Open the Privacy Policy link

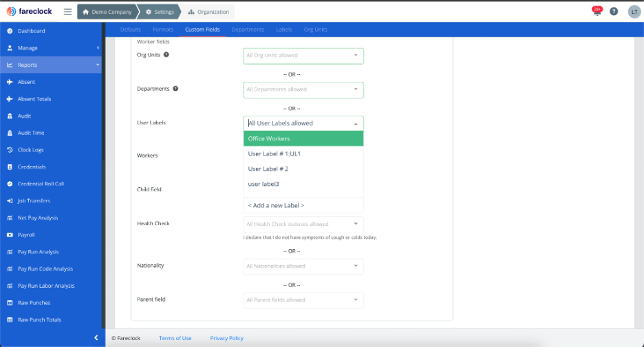(227, 338)
